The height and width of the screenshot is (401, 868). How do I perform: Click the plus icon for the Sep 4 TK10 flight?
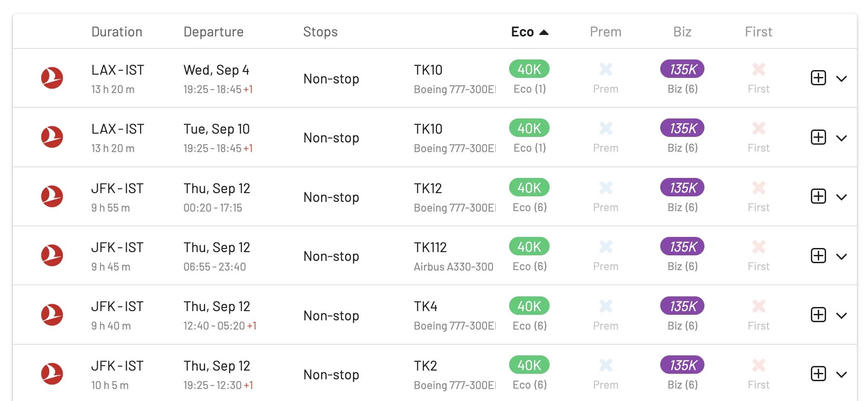click(x=818, y=78)
